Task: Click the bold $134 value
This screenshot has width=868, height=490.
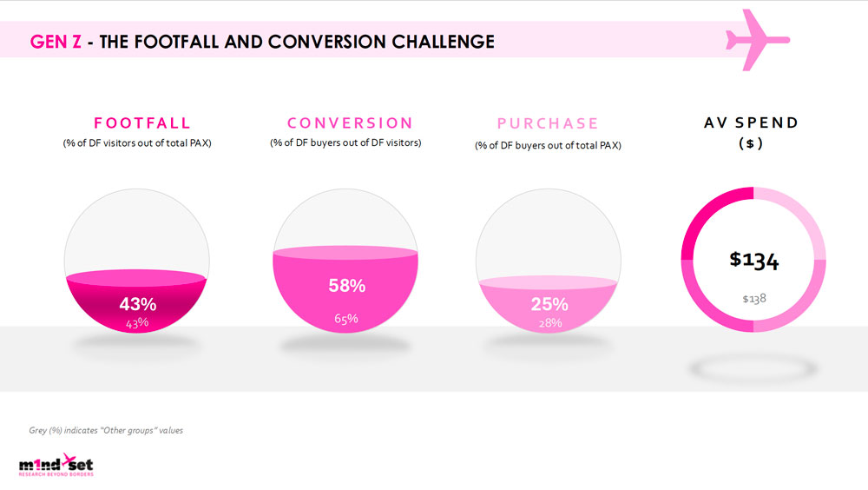Action: [754, 260]
